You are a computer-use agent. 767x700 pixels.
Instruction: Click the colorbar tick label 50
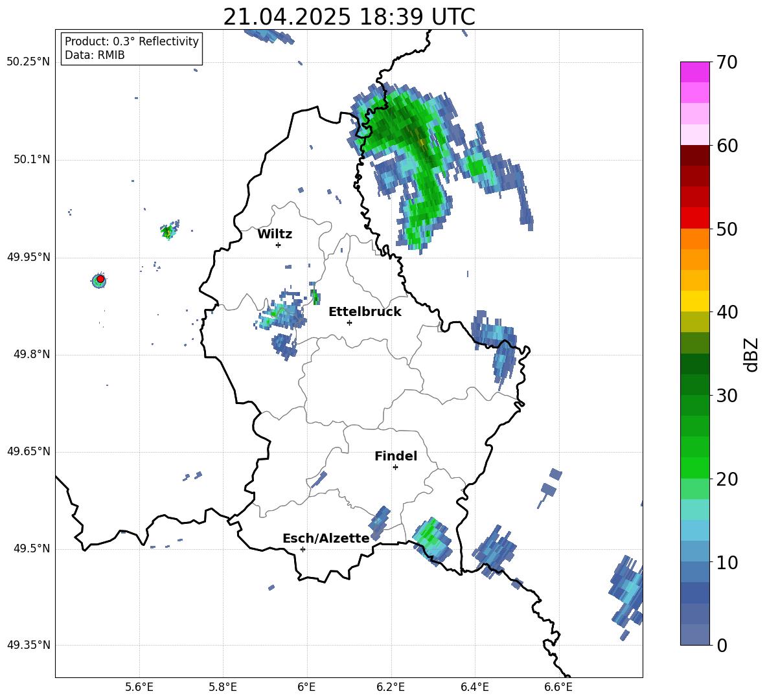727,229
